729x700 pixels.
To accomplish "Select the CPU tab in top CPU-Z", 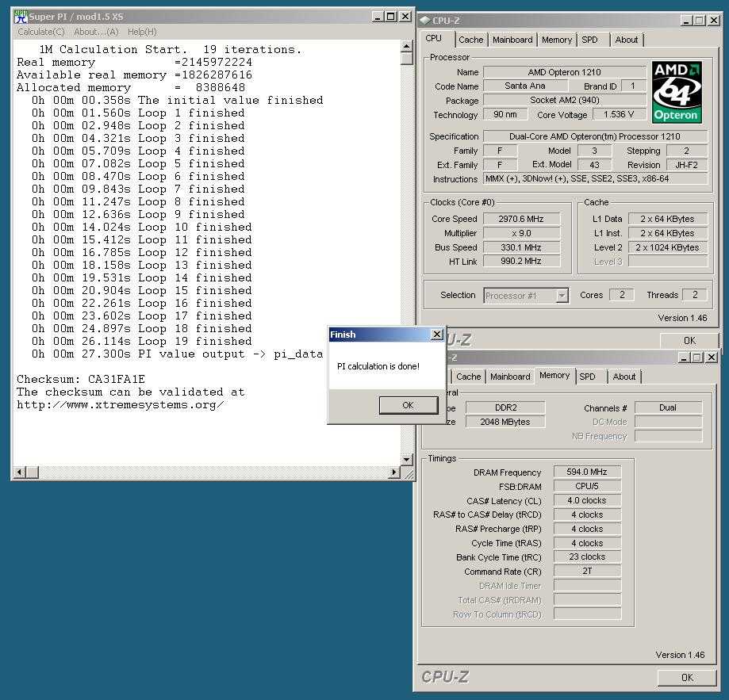I will 434,39.
